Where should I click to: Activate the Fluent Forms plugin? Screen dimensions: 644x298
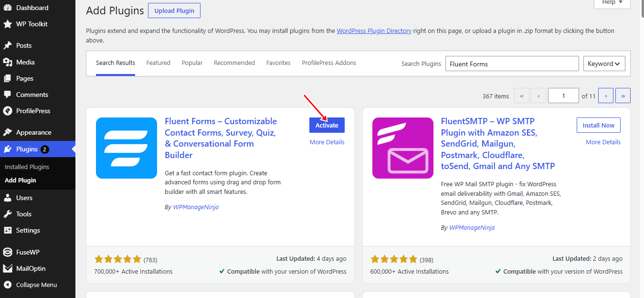pos(327,125)
